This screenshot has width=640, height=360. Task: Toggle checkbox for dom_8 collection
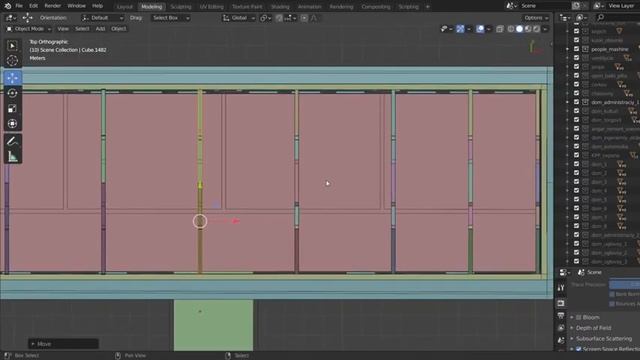coord(576,226)
